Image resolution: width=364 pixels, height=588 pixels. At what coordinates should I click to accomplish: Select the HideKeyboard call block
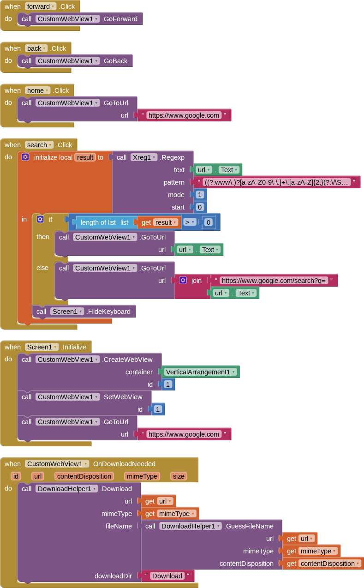click(109, 312)
